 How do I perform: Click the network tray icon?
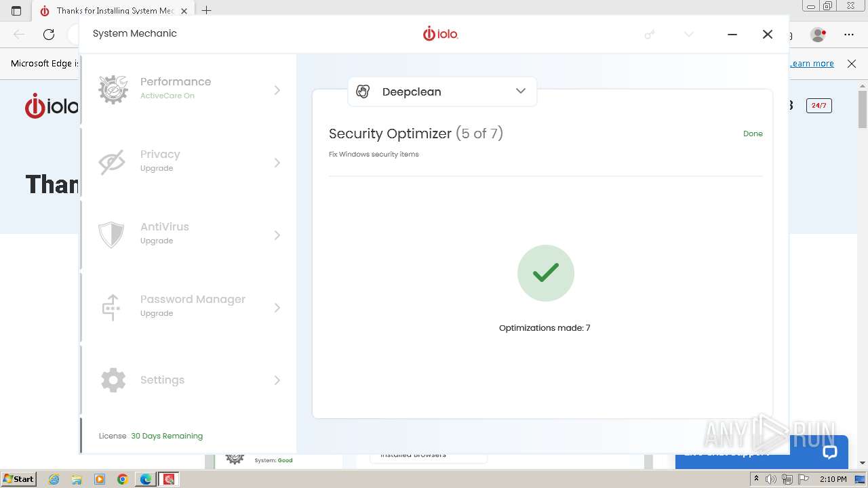(x=787, y=479)
